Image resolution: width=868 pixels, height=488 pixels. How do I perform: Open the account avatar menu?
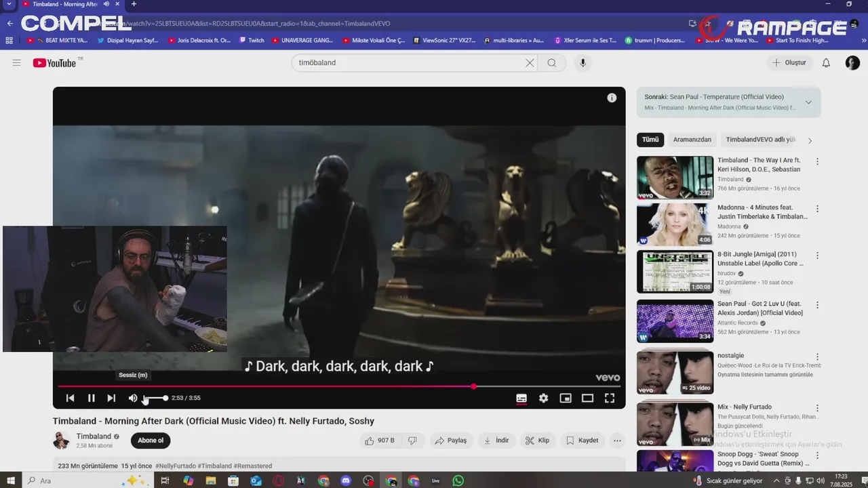[x=852, y=63]
